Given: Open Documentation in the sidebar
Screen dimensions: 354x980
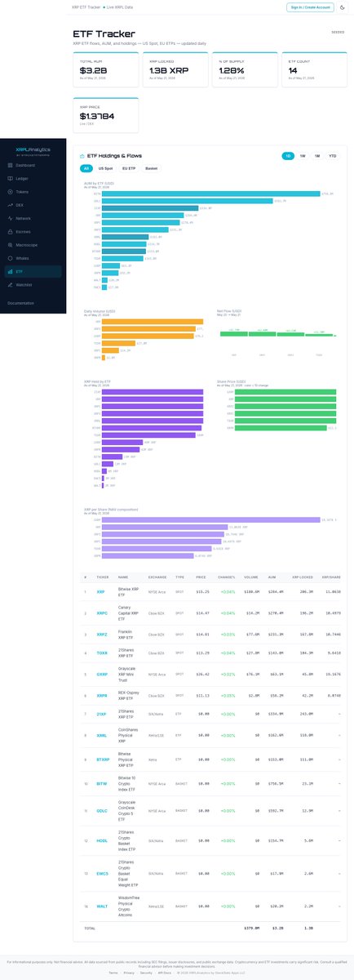Looking at the screenshot, I should pos(20,303).
